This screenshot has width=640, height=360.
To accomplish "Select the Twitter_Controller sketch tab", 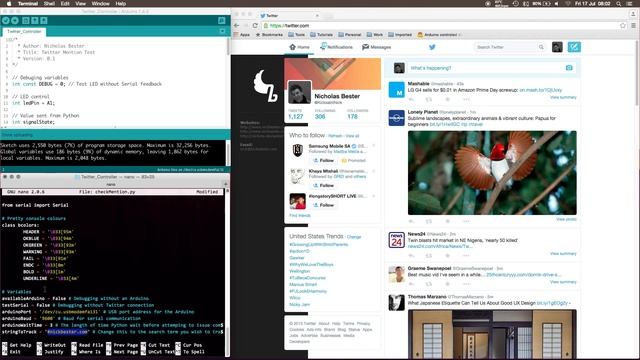I will 24,31.
